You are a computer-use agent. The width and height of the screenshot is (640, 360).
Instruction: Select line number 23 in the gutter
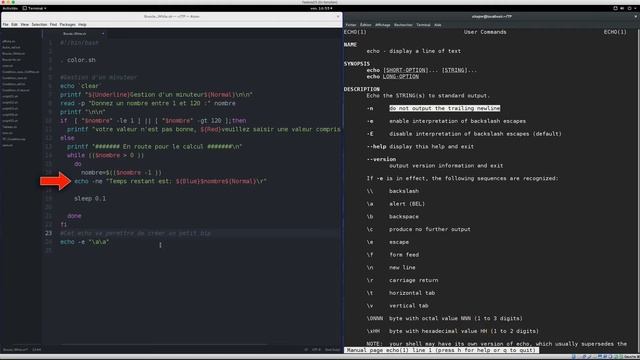[x=49, y=233]
